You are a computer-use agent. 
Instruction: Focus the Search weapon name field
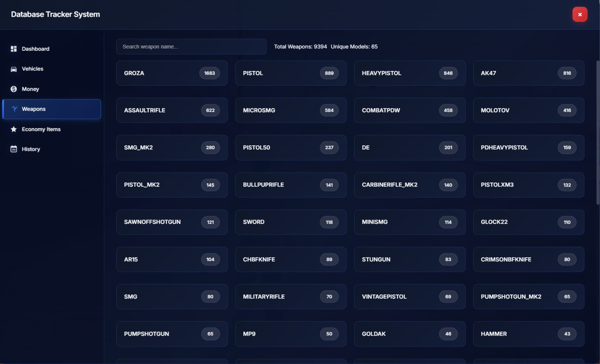point(191,47)
